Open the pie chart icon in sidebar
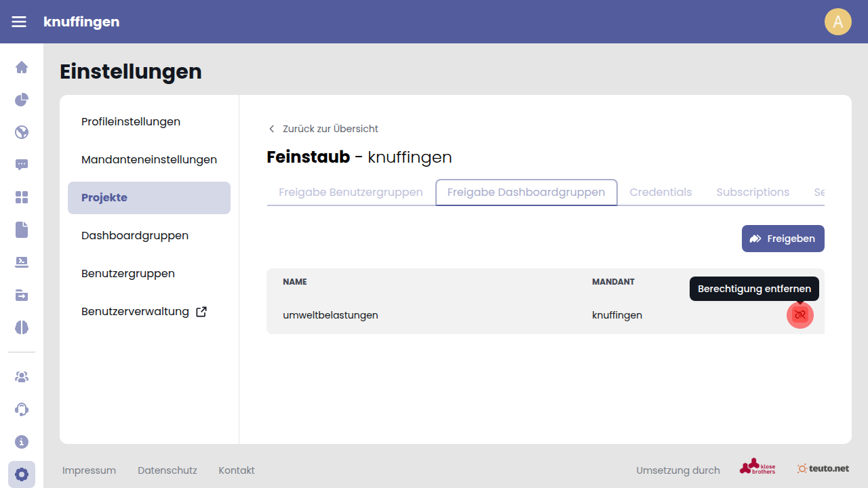The width and height of the screenshot is (868, 488). click(x=22, y=100)
